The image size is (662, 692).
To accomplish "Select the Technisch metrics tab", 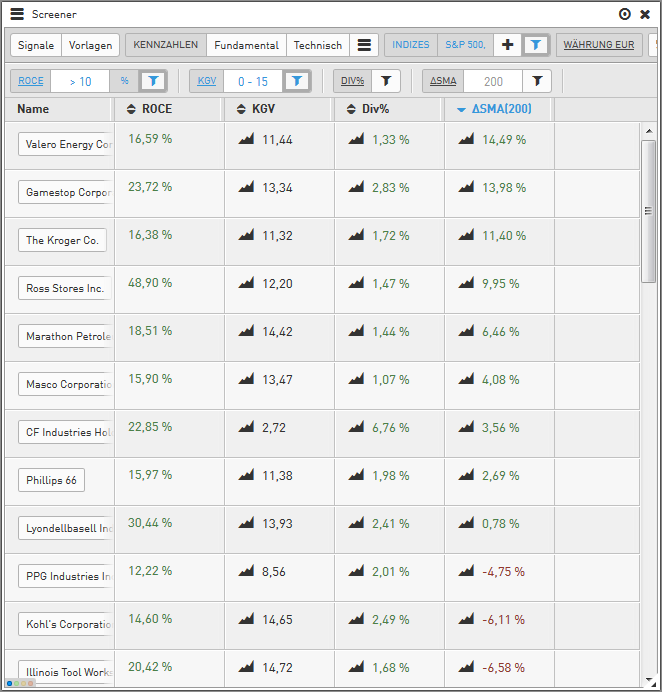I will [x=318, y=45].
